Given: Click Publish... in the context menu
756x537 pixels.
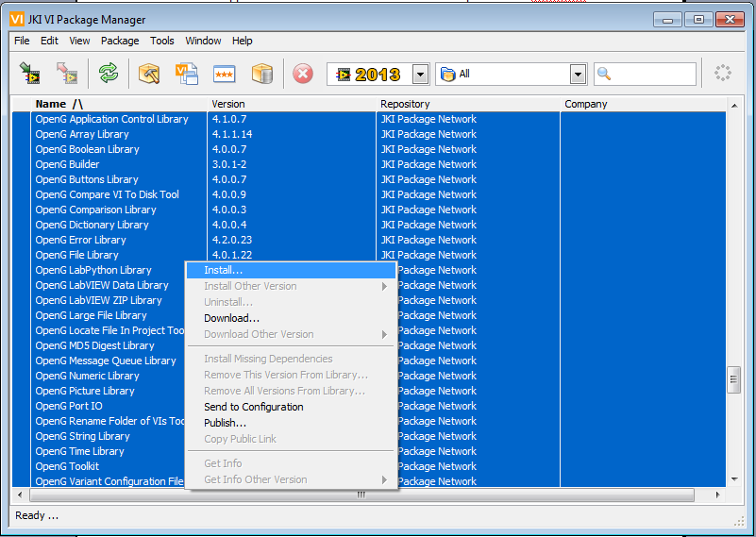Looking at the screenshot, I should coord(225,423).
